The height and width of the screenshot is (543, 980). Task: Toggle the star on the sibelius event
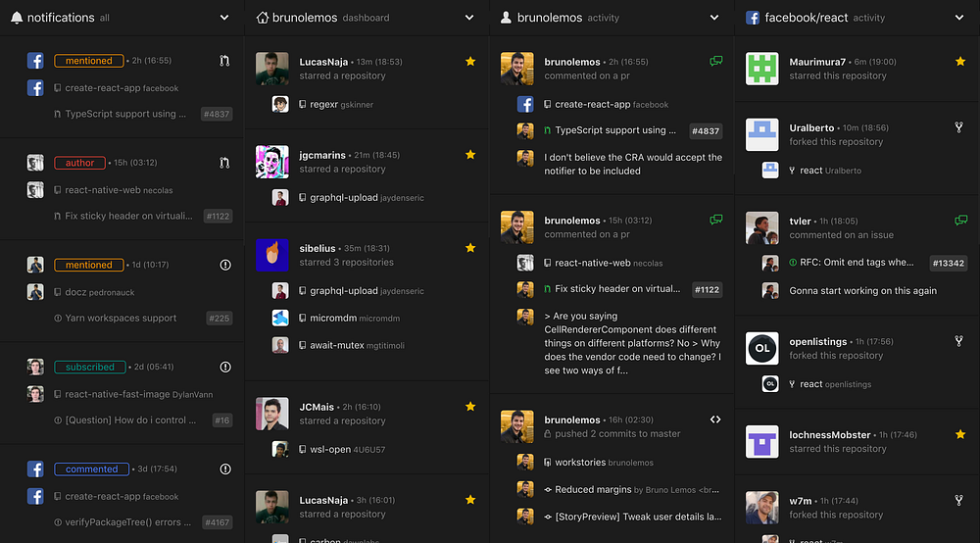click(x=470, y=248)
